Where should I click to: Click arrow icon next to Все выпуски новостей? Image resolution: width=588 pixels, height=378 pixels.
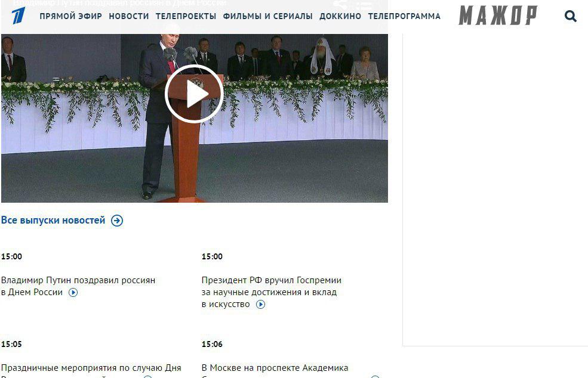pos(117,221)
